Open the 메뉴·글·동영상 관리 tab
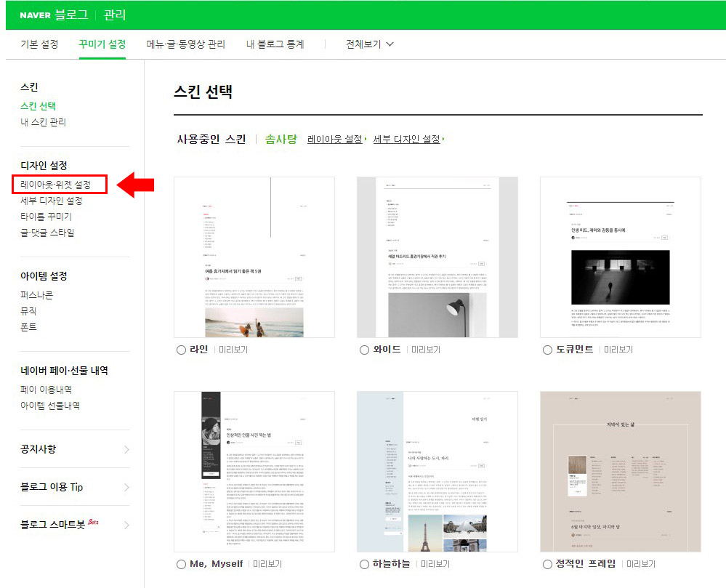Screen dimensions: 726x588 click(x=185, y=44)
